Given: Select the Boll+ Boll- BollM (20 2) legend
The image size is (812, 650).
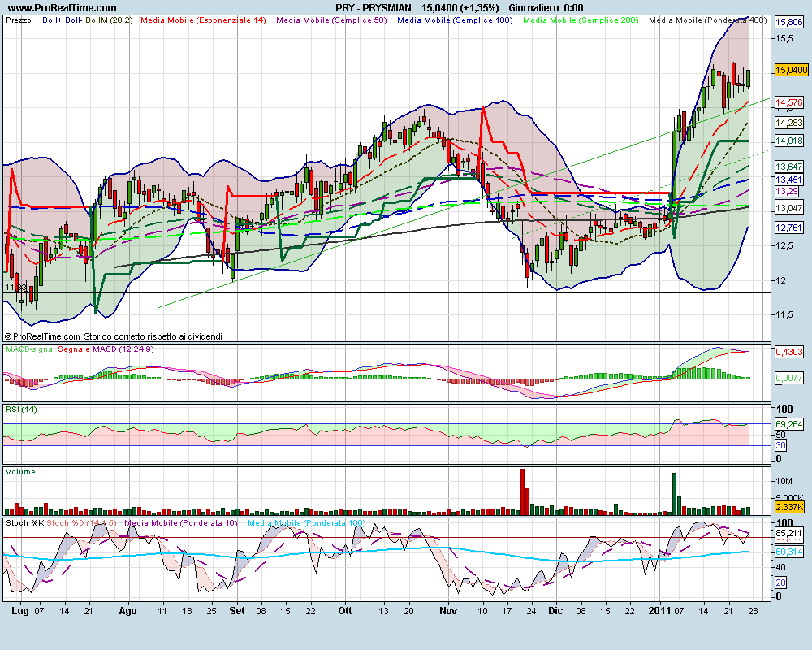Looking at the screenshot, I should tap(88, 20).
